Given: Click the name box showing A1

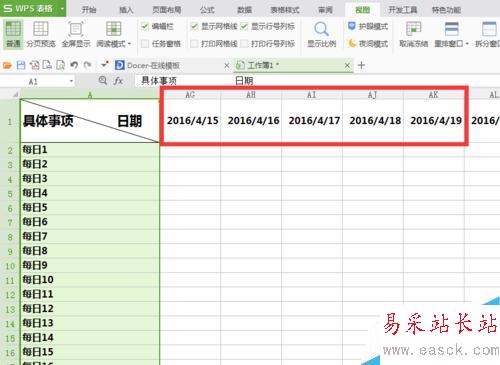Looking at the screenshot, I should tap(33, 81).
